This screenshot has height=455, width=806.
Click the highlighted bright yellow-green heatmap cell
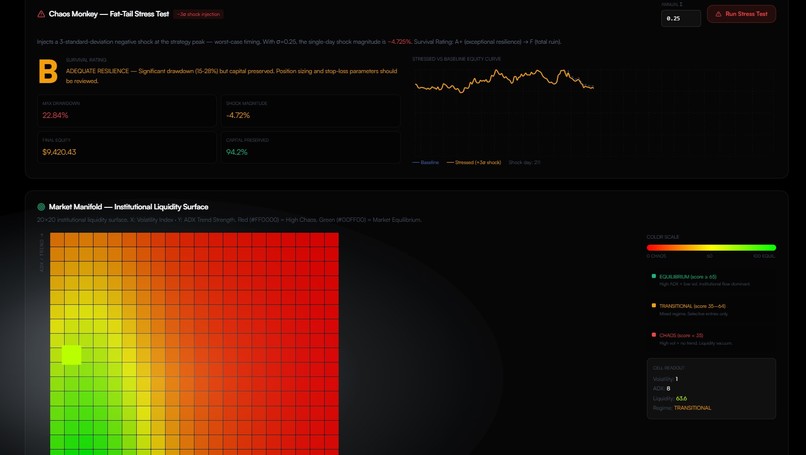pyautogui.click(x=71, y=355)
